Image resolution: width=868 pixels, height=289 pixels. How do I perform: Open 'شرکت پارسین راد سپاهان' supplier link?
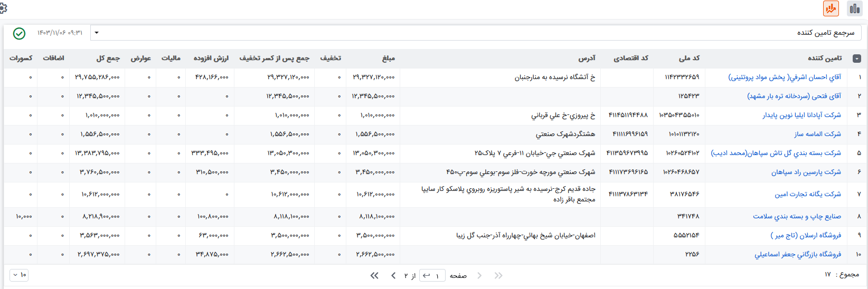(x=806, y=172)
